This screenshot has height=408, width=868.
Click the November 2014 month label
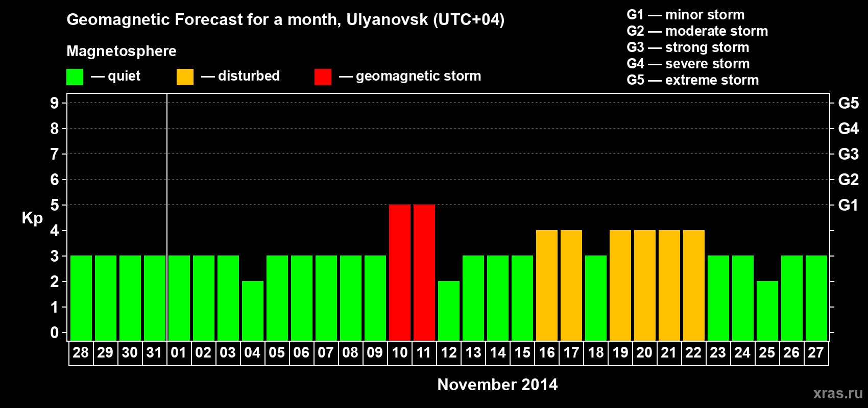click(x=497, y=385)
